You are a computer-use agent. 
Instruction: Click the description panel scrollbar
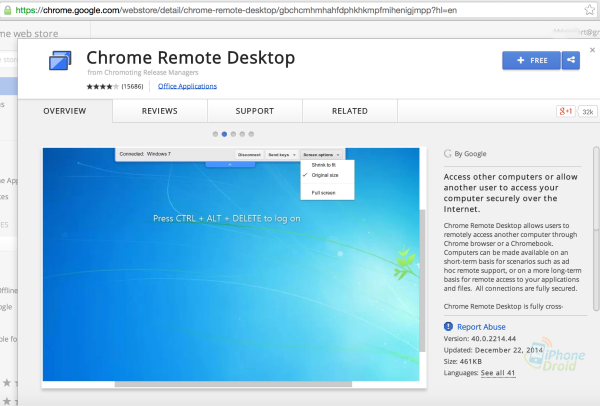point(596,228)
